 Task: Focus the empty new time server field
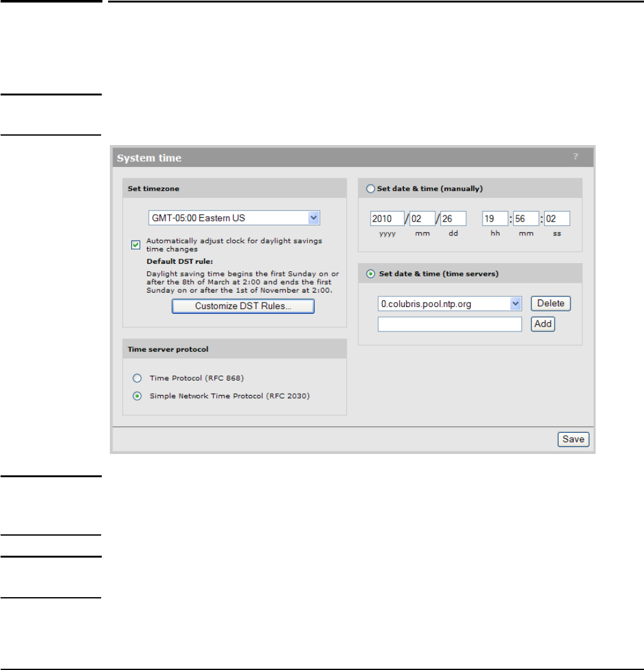point(449,324)
